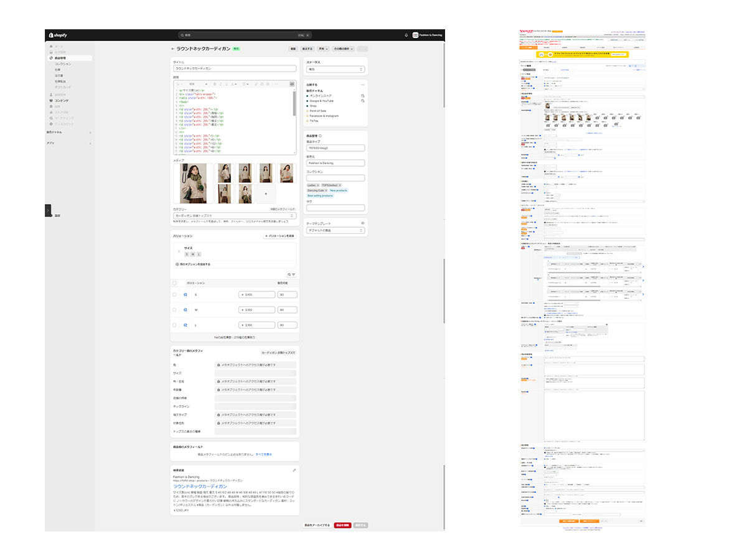747x560 pixels.
Task: Click the Shopify logo in the top bar
Action: point(58,35)
